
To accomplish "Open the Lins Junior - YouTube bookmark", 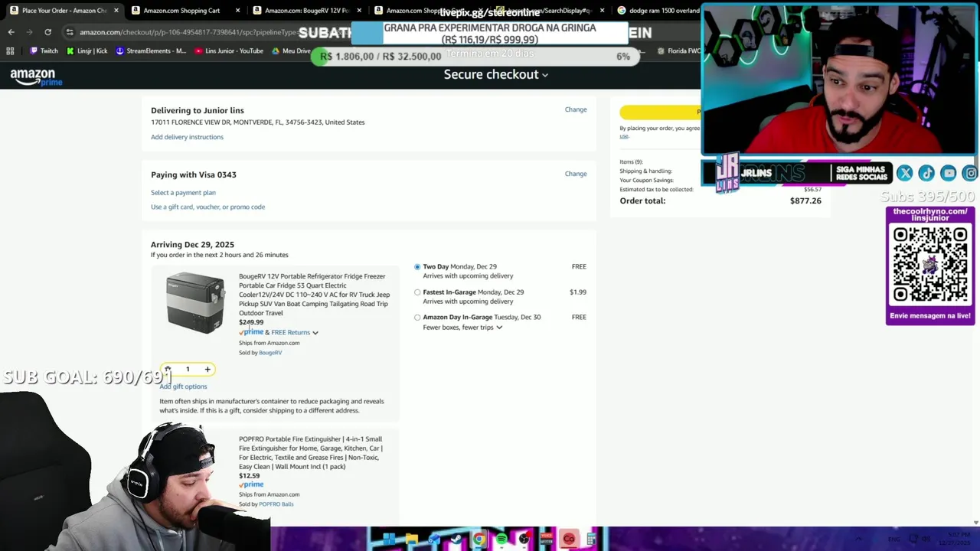I will [x=229, y=51].
